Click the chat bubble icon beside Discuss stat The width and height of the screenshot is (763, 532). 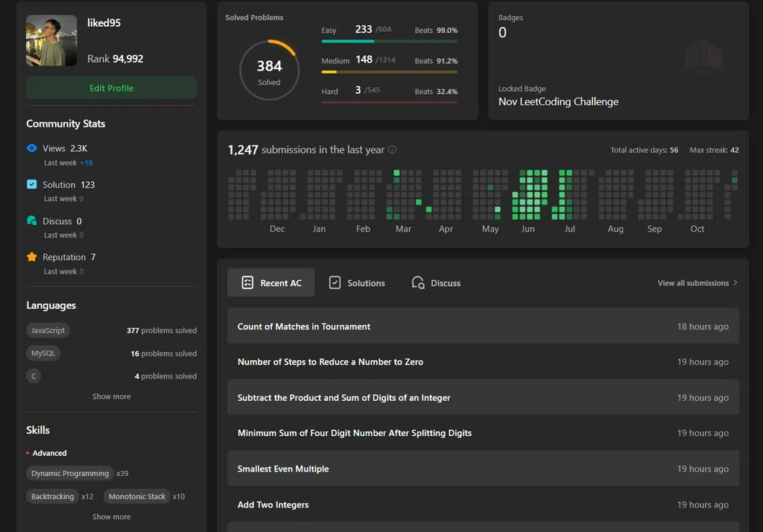[x=31, y=221]
